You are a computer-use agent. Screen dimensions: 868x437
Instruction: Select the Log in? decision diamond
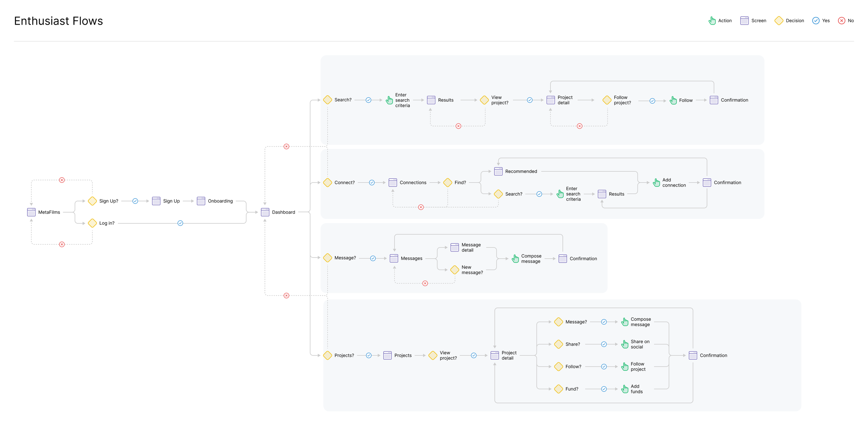(x=92, y=223)
